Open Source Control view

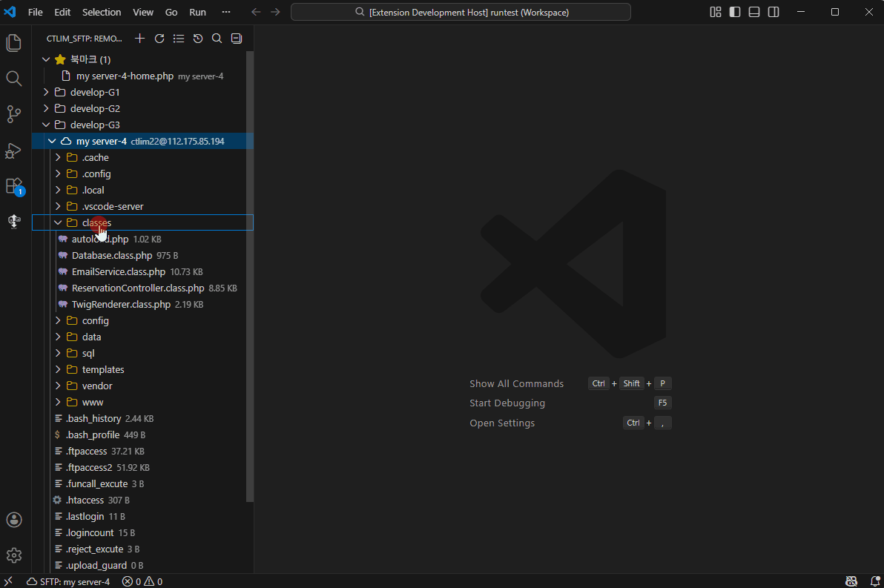[14, 114]
